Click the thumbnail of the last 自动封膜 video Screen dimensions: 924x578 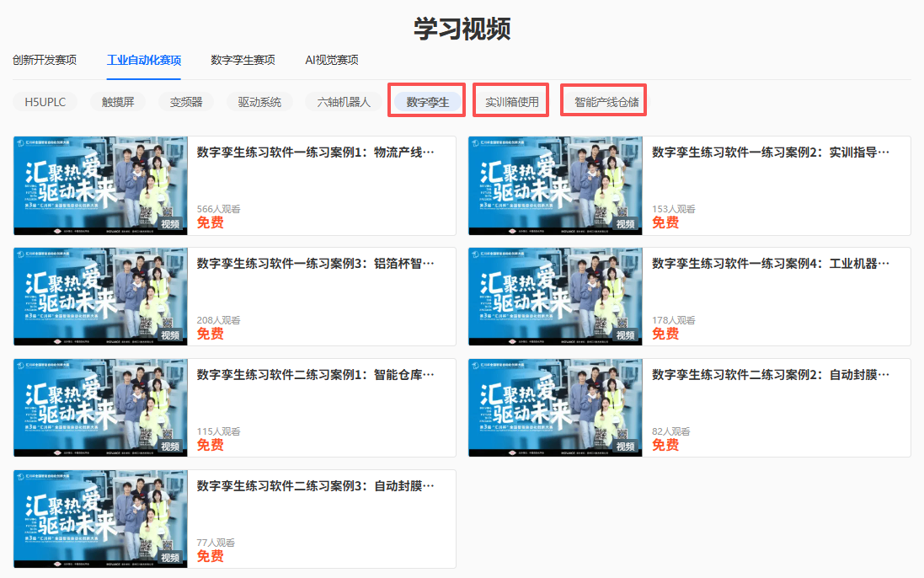click(x=99, y=518)
